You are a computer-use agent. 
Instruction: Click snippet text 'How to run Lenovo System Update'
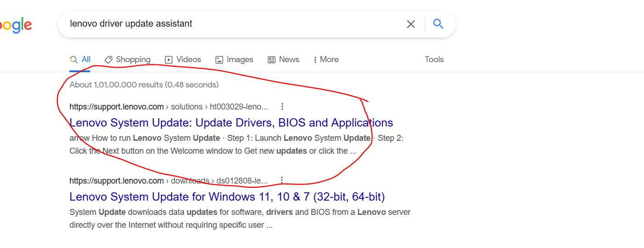pos(156,138)
